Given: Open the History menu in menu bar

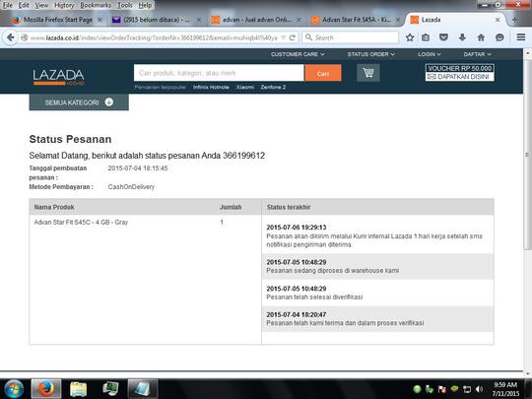Looking at the screenshot, I should click(x=64, y=5).
